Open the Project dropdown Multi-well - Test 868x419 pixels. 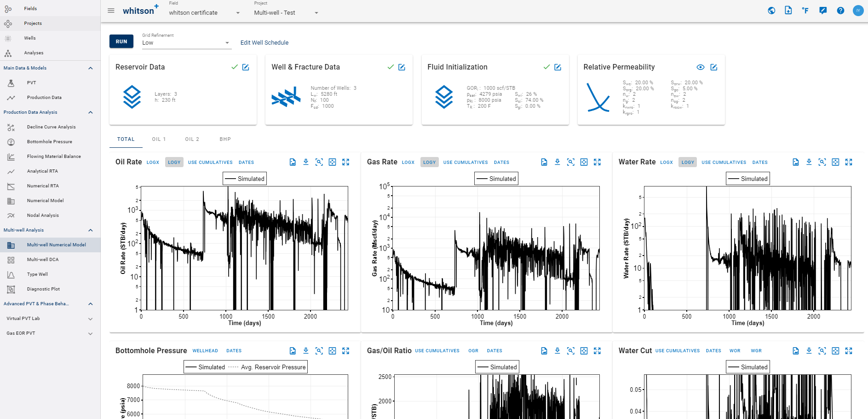pyautogui.click(x=286, y=12)
